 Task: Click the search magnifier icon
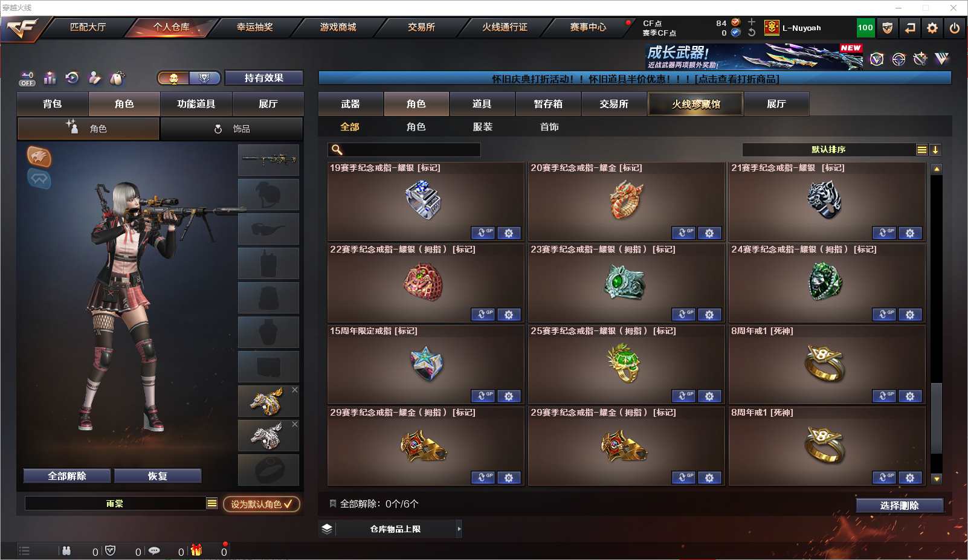(337, 150)
